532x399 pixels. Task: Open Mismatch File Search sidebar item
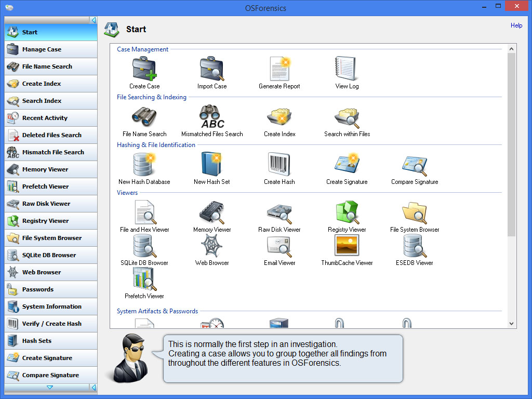pos(51,152)
